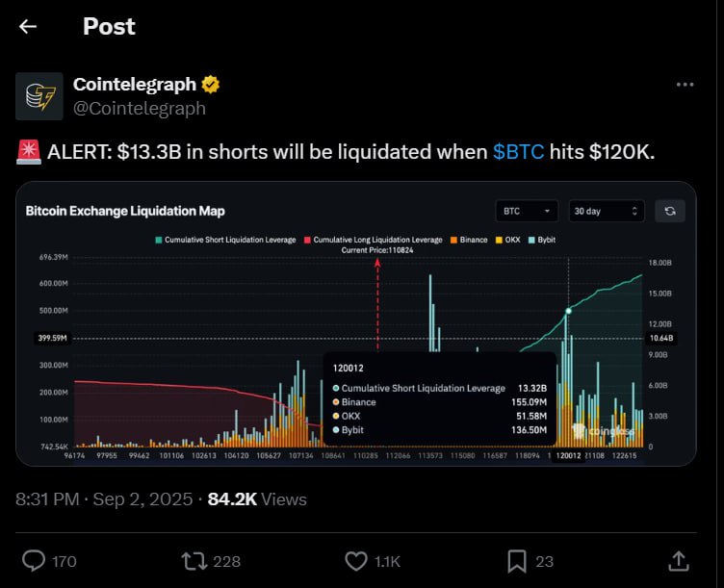This screenshot has height=588, width=724.
Task: Bookmark the post
Action: pyautogui.click(x=517, y=561)
